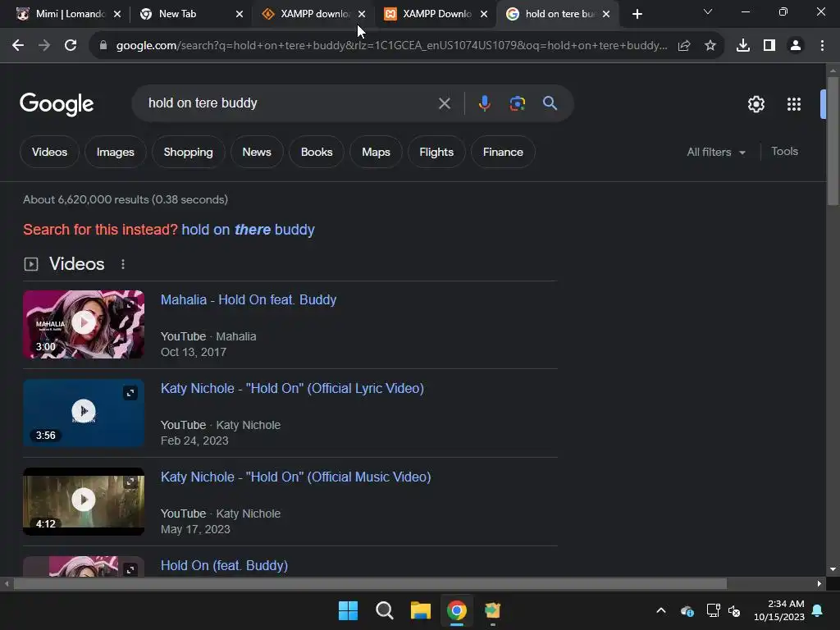Close the active Google search tab
The width and height of the screenshot is (840, 630).
coord(606,15)
